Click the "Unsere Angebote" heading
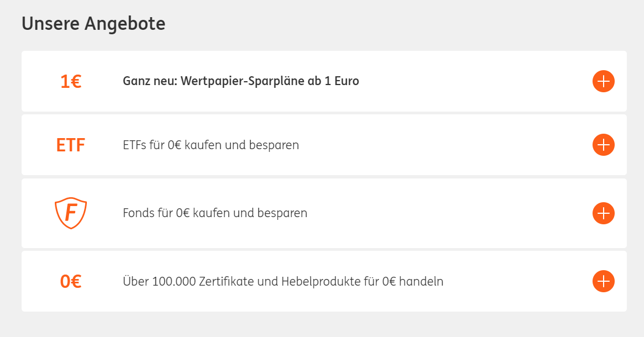 pos(93,24)
